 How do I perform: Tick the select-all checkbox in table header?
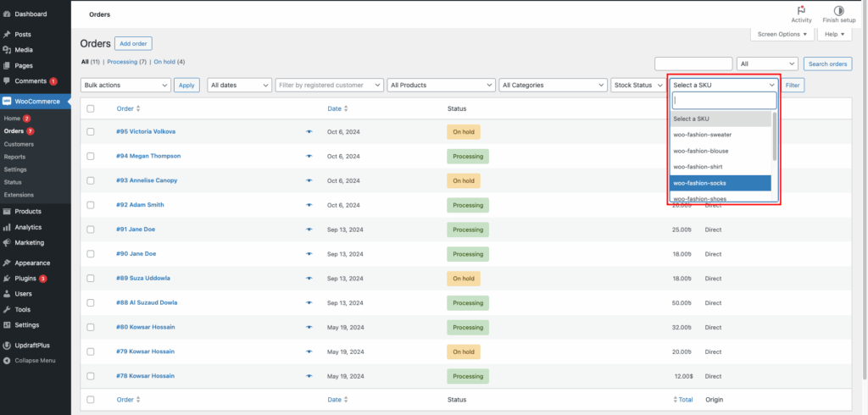[91, 109]
